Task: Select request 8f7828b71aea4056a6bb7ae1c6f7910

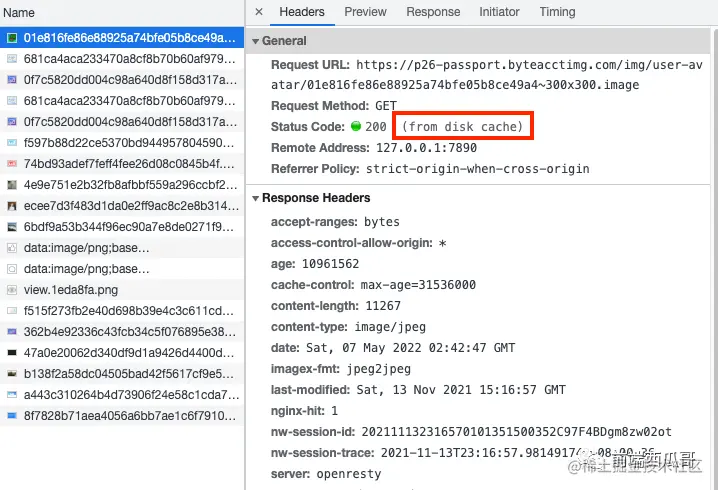Action: 122,416
